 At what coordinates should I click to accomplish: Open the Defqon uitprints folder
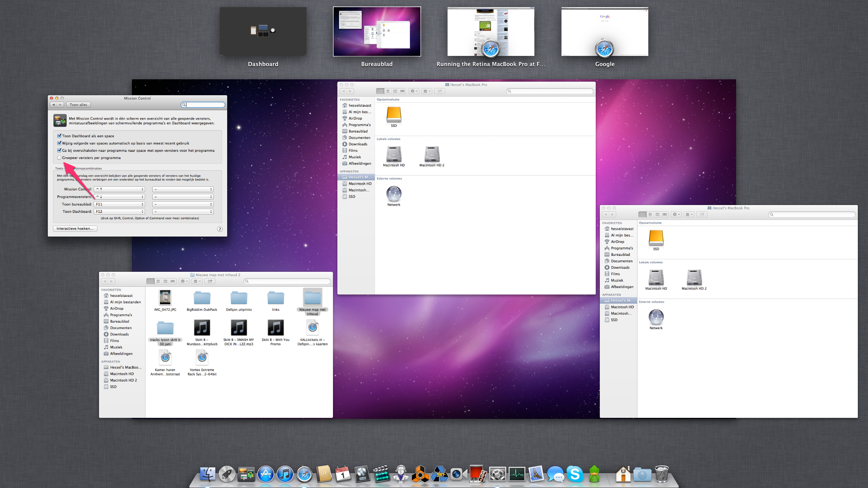pos(239,298)
